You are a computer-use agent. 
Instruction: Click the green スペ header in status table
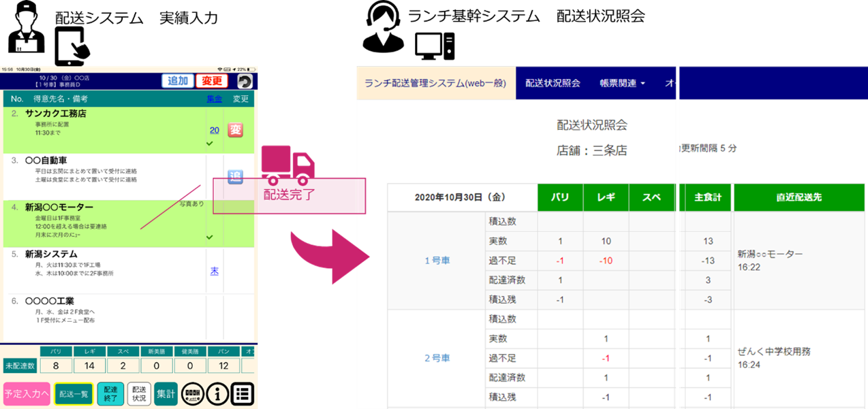click(x=651, y=197)
